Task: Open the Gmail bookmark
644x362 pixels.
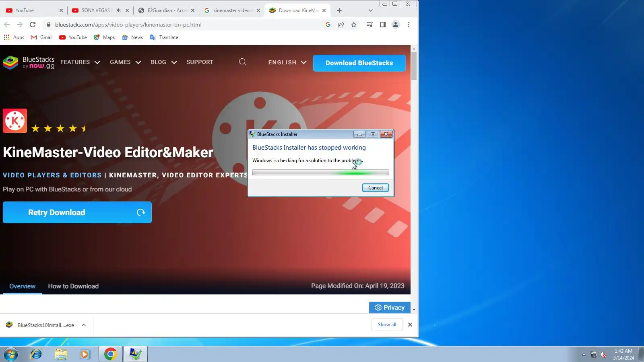Action: pyautogui.click(x=42, y=37)
